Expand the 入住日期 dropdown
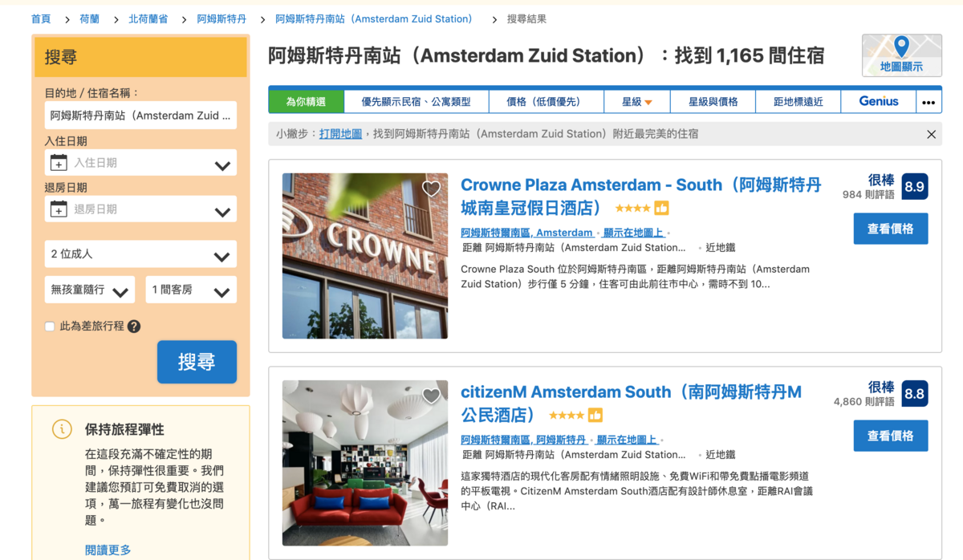Image resolution: width=963 pixels, height=560 pixels. pyautogui.click(x=140, y=163)
